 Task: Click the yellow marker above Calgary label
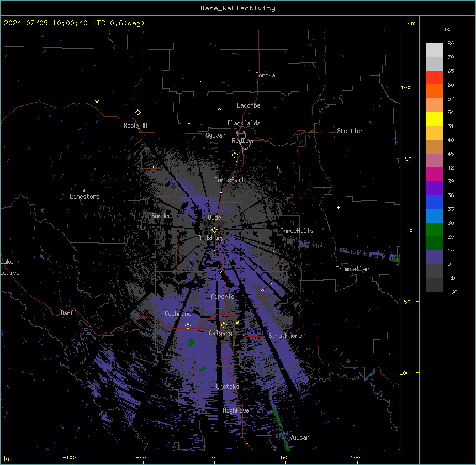tap(224, 325)
